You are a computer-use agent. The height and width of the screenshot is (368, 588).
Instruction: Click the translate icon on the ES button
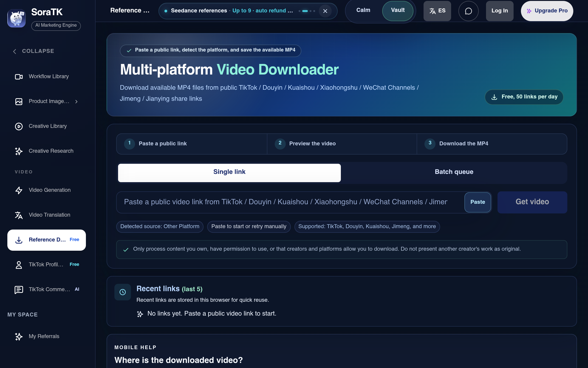point(433,11)
